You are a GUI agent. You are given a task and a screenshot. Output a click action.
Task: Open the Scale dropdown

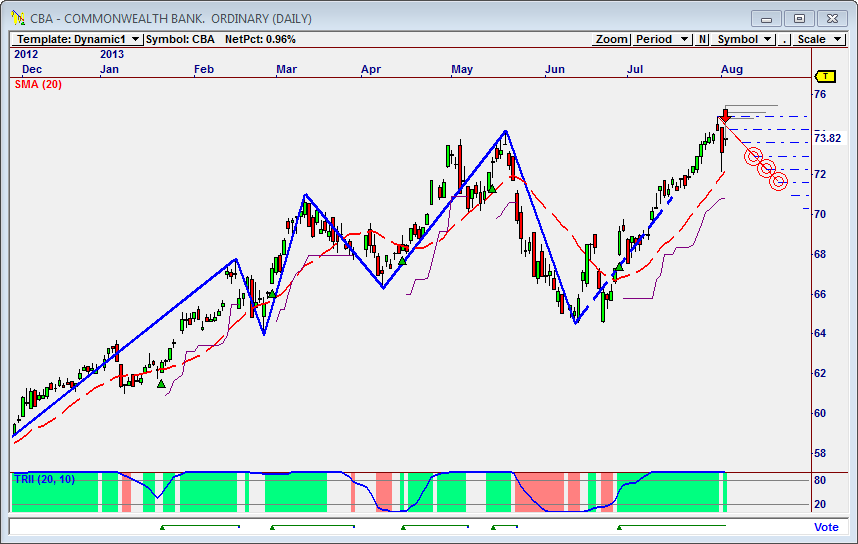818,39
